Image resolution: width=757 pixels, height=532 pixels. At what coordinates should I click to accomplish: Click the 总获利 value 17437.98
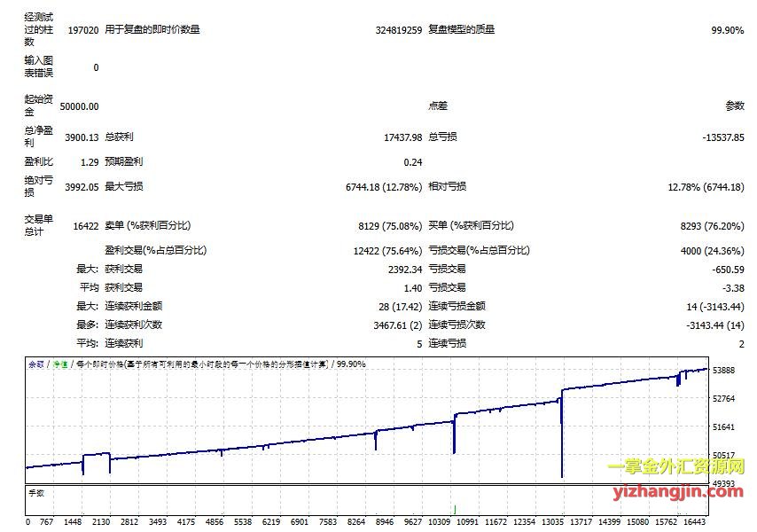402,138
